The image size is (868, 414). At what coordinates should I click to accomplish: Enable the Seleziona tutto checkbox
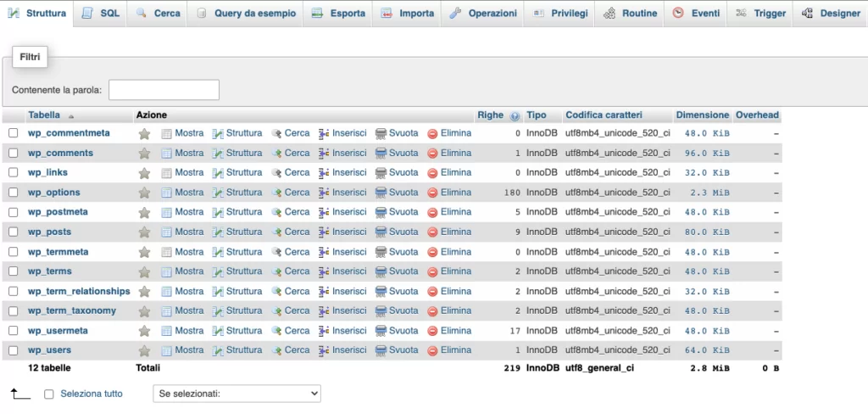tap(49, 394)
